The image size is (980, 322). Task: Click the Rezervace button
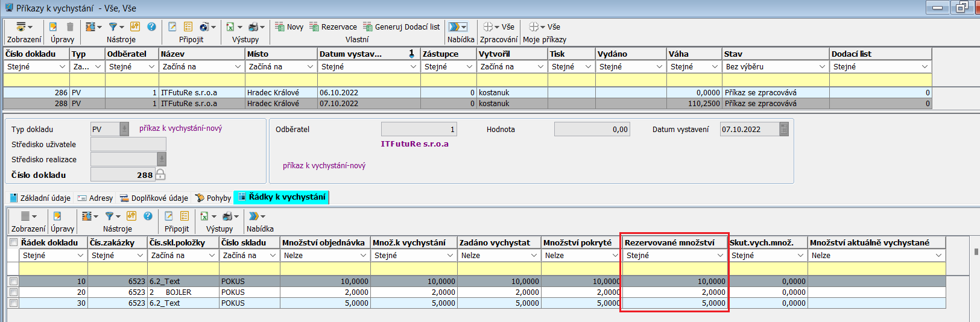pos(333,27)
